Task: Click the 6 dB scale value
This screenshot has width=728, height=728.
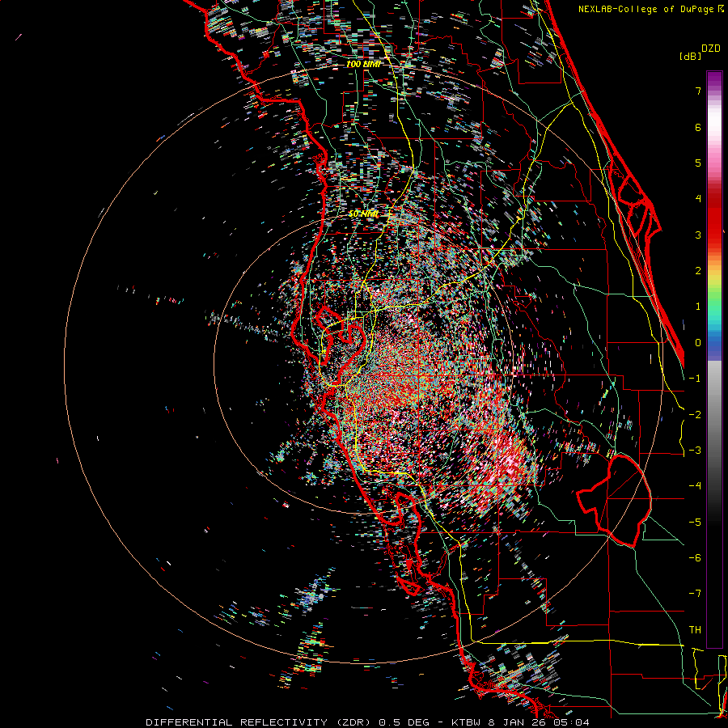Action: pyautogui.click(x=698, y=127)
